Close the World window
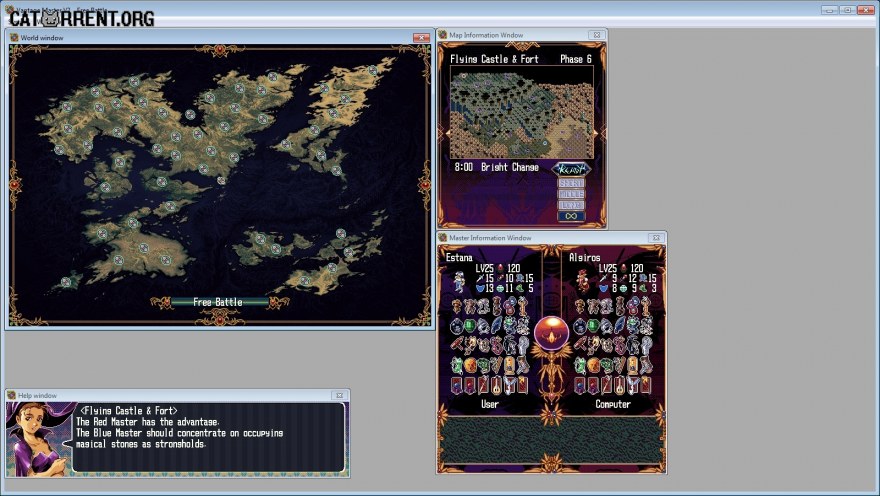Image resolution: width=880 pixels, height=496 pixels. (x=421, y=38)
